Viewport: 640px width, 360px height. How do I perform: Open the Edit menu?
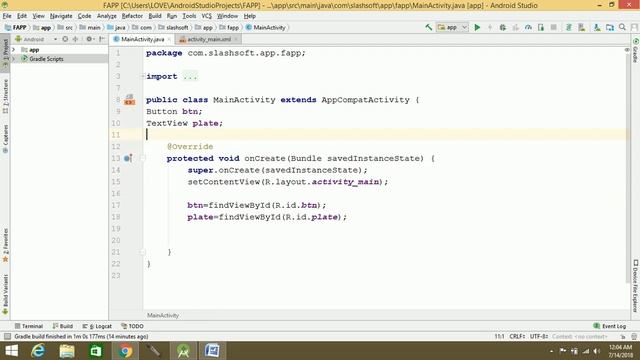point(22,16)
